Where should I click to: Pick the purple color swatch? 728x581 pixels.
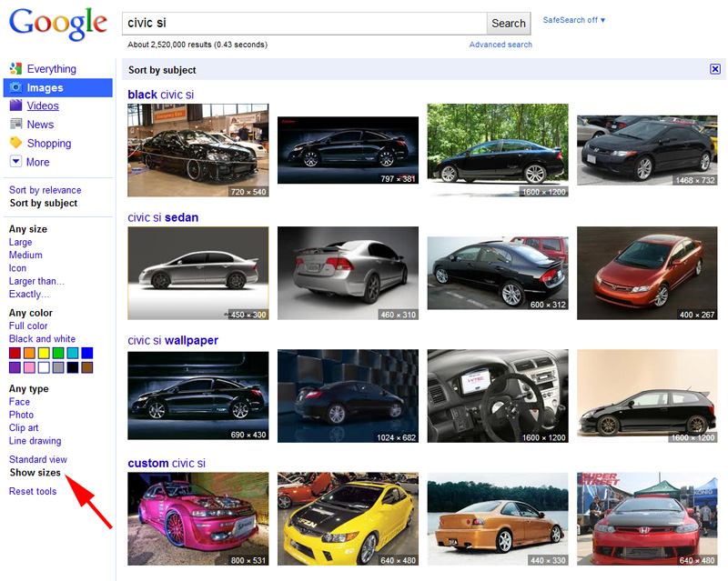(x=15, y=367)
